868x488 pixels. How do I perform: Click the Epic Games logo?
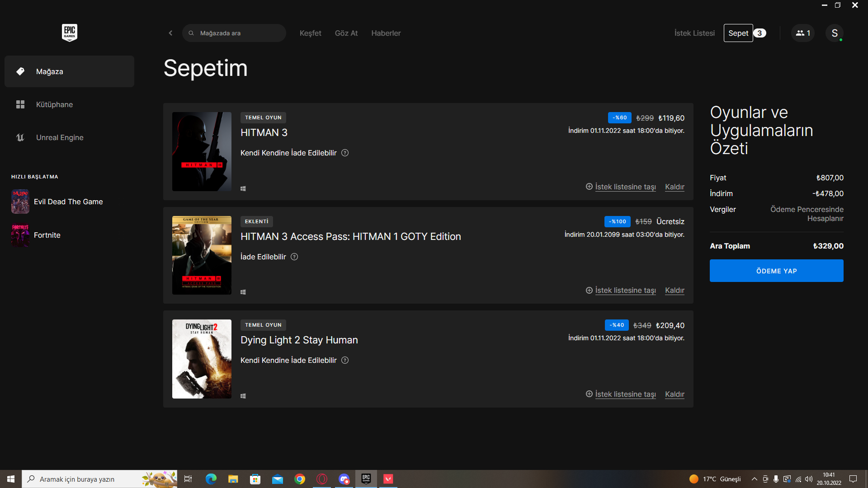(69, 33)
